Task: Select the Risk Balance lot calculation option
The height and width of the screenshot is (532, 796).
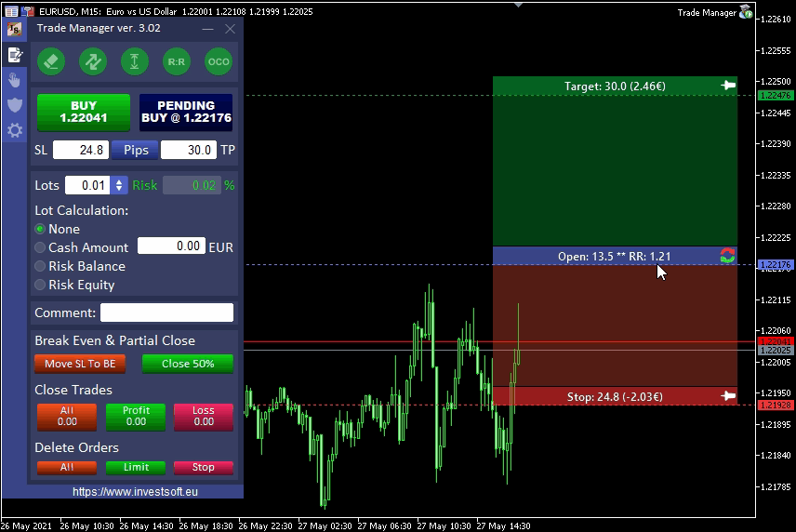Action: tap(40, 266)
